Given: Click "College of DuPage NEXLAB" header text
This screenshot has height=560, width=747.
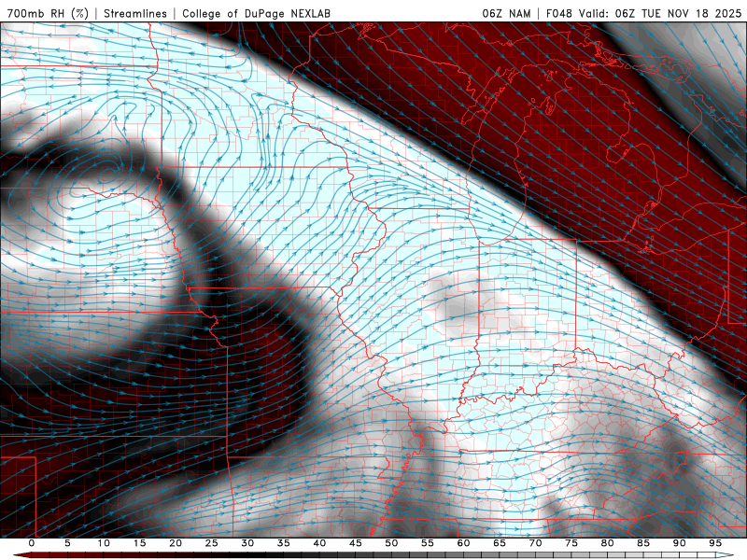Looking at the screenshot, I should point(256,14).
